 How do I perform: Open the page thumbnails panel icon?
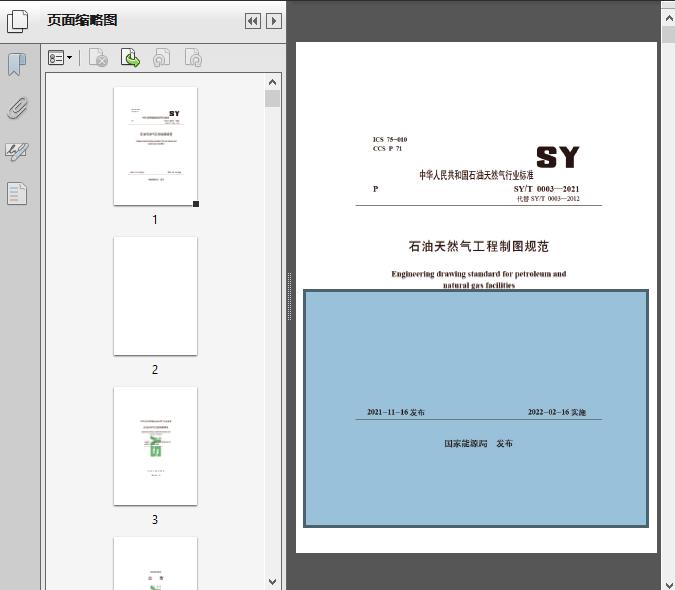17,21
